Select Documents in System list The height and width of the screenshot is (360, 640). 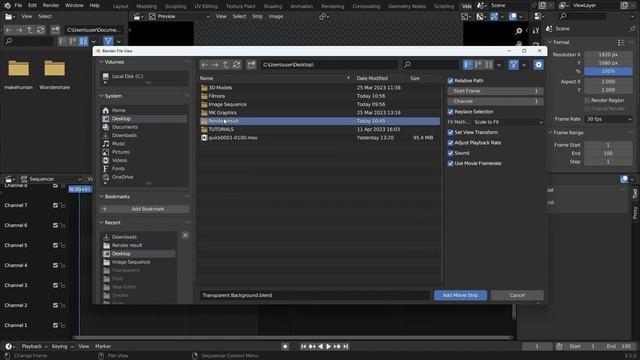coord(144,127)
